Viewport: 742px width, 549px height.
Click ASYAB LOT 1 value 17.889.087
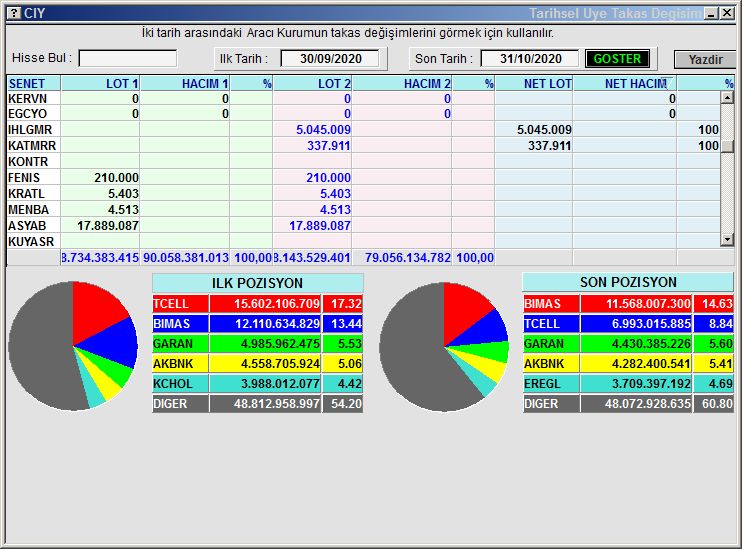(108, 226)
